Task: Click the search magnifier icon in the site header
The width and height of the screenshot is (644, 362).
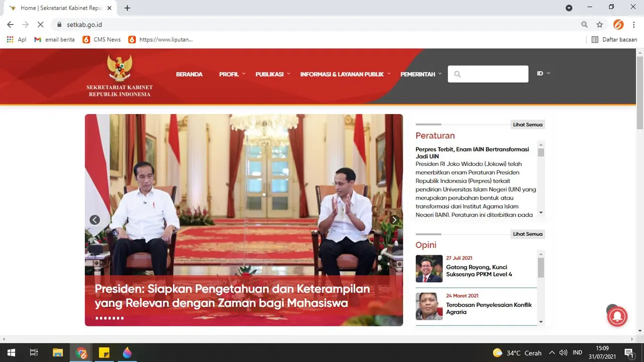Action: [457, 74]
